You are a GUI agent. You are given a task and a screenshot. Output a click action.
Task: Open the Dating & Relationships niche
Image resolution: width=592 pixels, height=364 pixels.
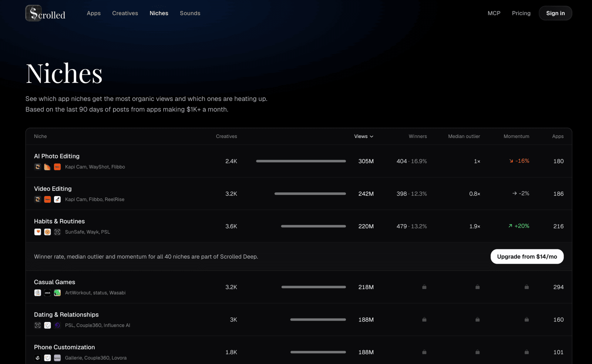coord(66,314)
